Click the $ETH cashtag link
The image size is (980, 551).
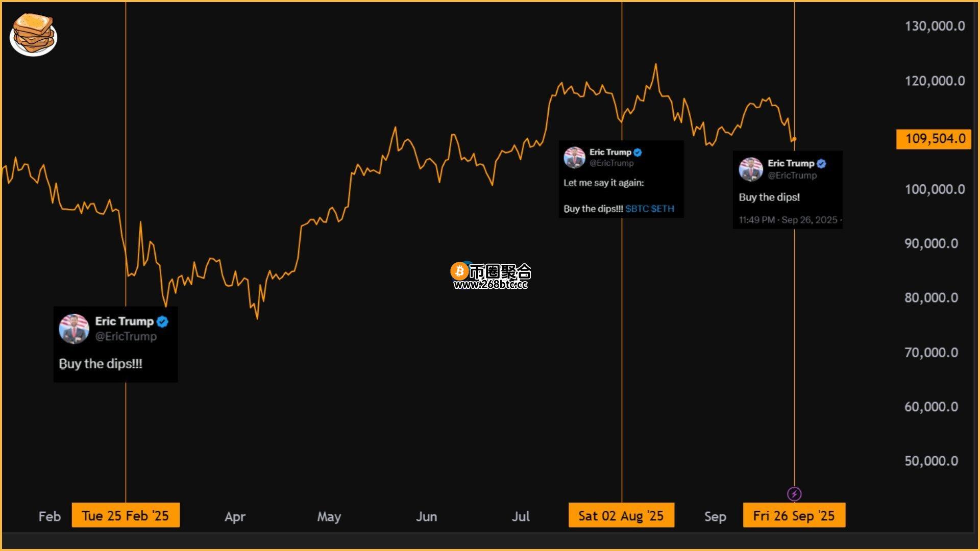663,209
